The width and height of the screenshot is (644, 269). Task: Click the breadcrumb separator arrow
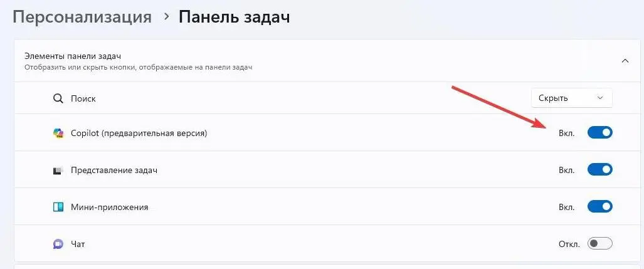[x=166, y=16]
